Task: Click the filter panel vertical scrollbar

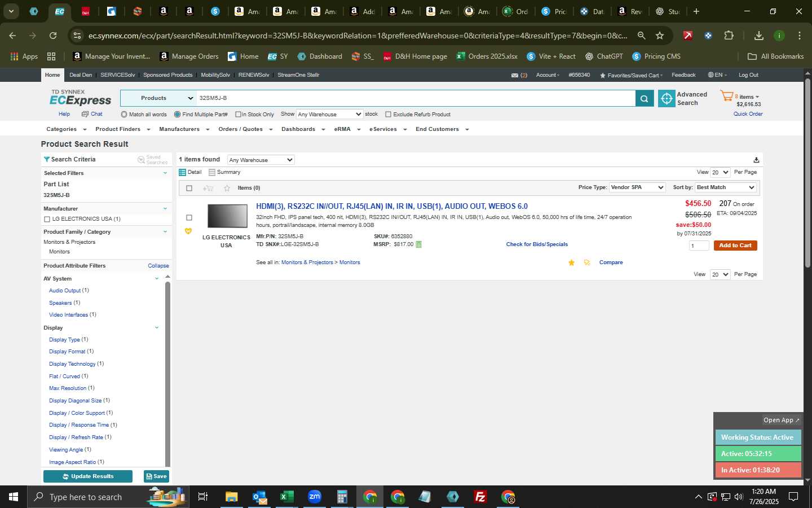Action: [x=167, y=373]
